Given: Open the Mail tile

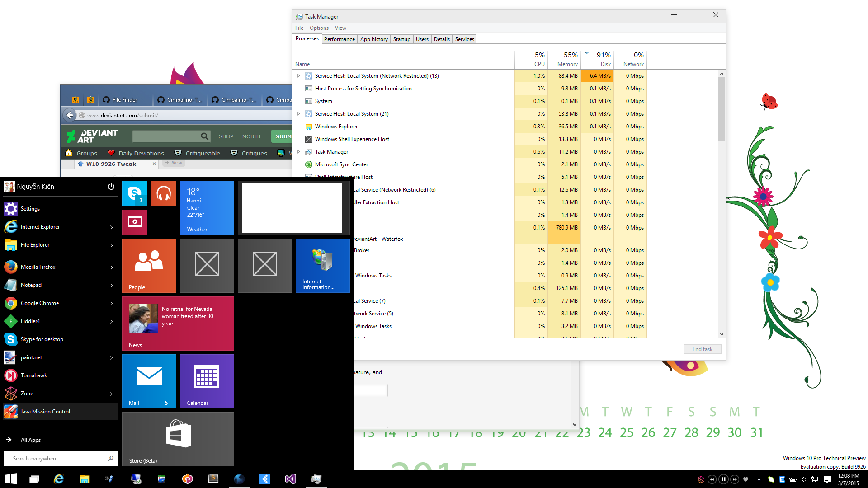Looking at the screenshot, I should click(149, 381).
